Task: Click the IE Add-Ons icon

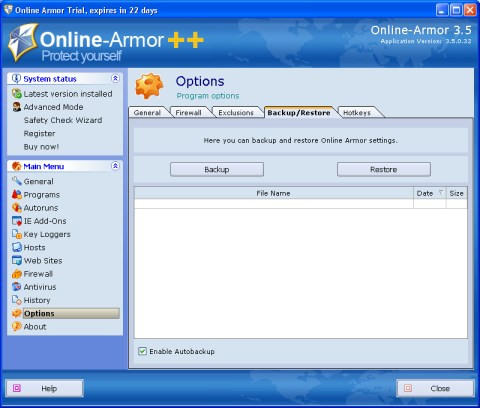Action: point(17,221)
